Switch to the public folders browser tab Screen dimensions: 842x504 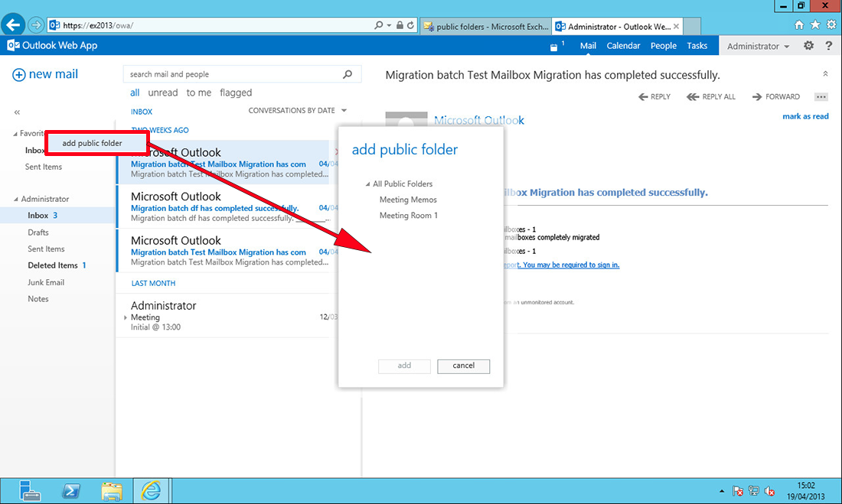point(485,25)
